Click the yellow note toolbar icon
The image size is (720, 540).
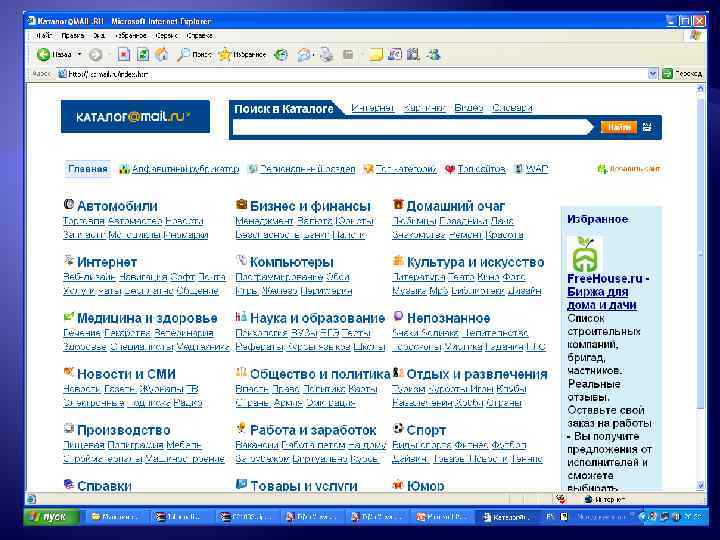pyautogui.click(x=376, y=55)
